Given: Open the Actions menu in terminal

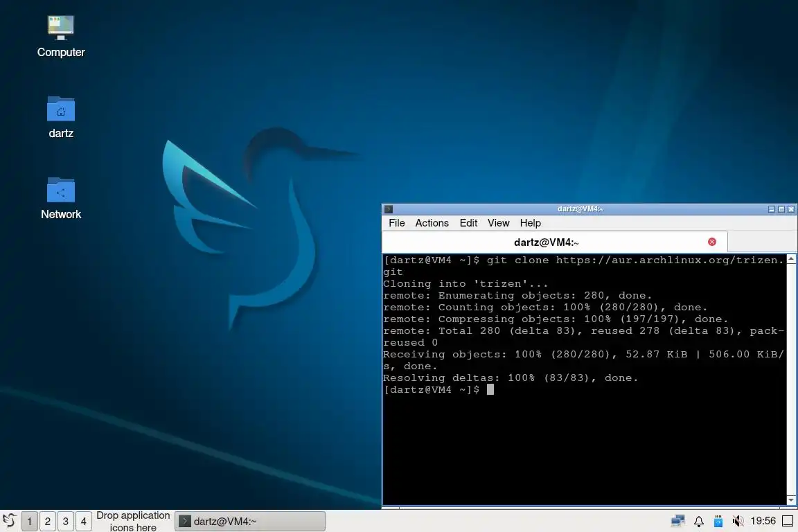Looking at the screenshot, I should coord(432,223).
